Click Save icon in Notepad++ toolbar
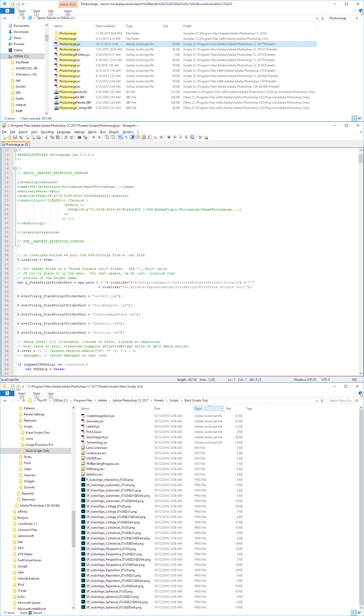Viewport: 364px width, 616px height. [15, 137]
